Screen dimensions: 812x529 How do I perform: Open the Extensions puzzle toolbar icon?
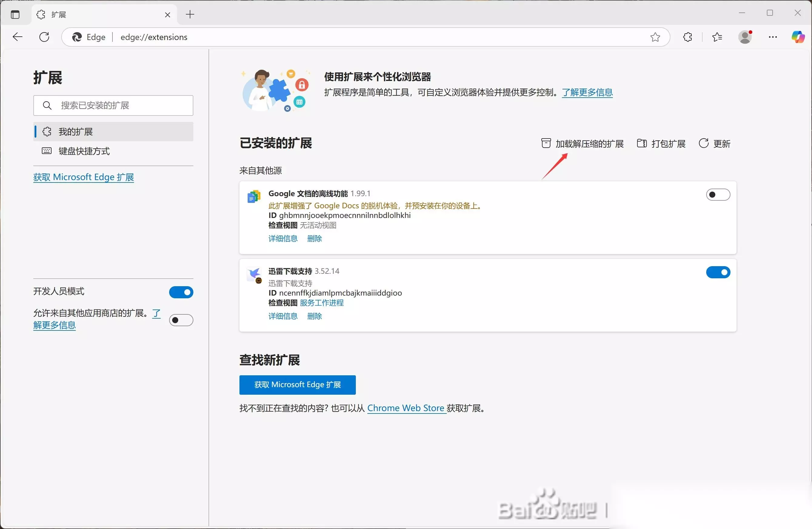click(x=688, y=37)
